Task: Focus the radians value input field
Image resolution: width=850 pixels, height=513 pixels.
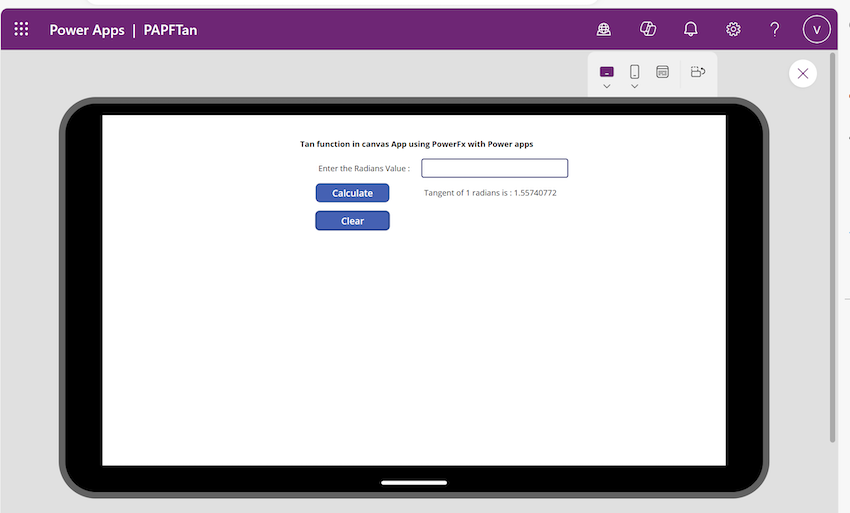Action: click(494, 168)
